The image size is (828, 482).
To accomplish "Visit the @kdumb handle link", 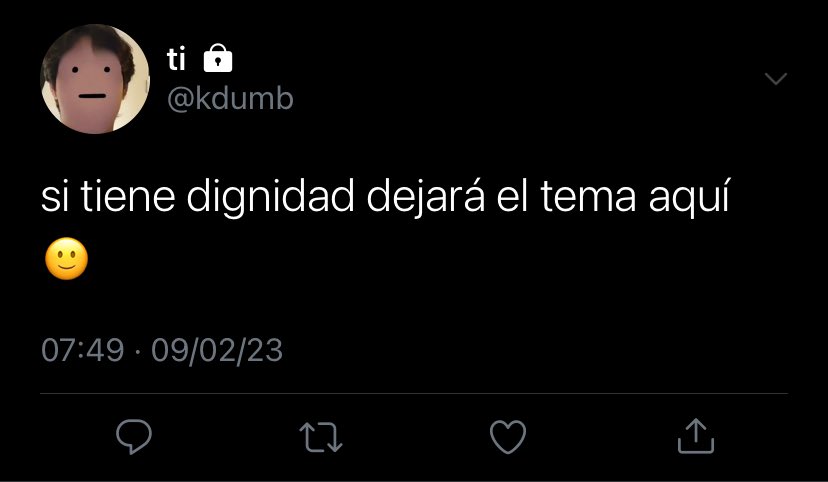I will [x=230, y=98].
